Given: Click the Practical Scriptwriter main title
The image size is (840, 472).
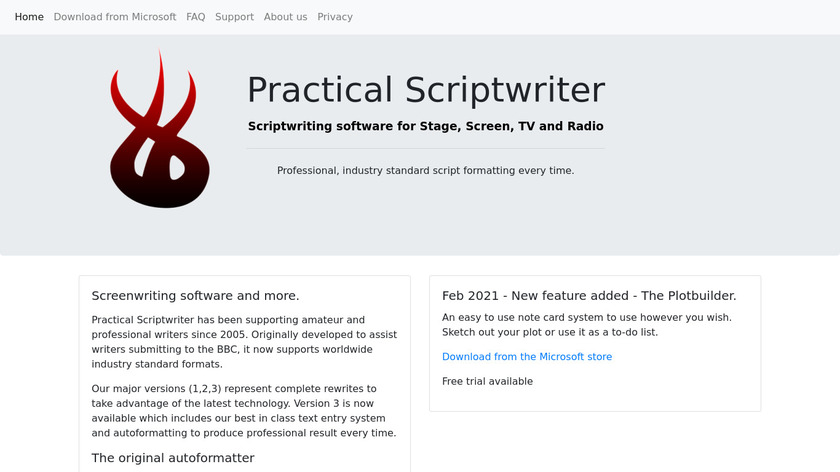Looking at the screenshot, I should (x=426, y=90).
